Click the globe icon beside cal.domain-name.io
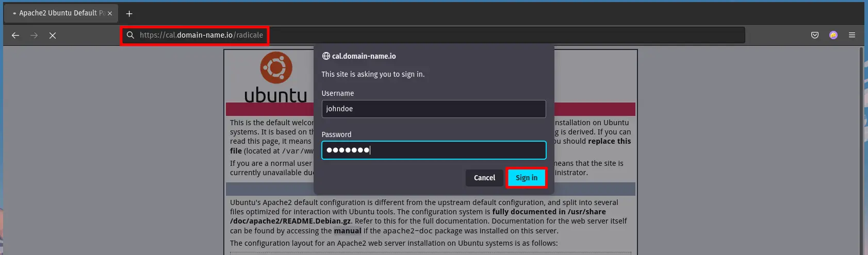The image size is (868, 255). [x=326, y=56]
